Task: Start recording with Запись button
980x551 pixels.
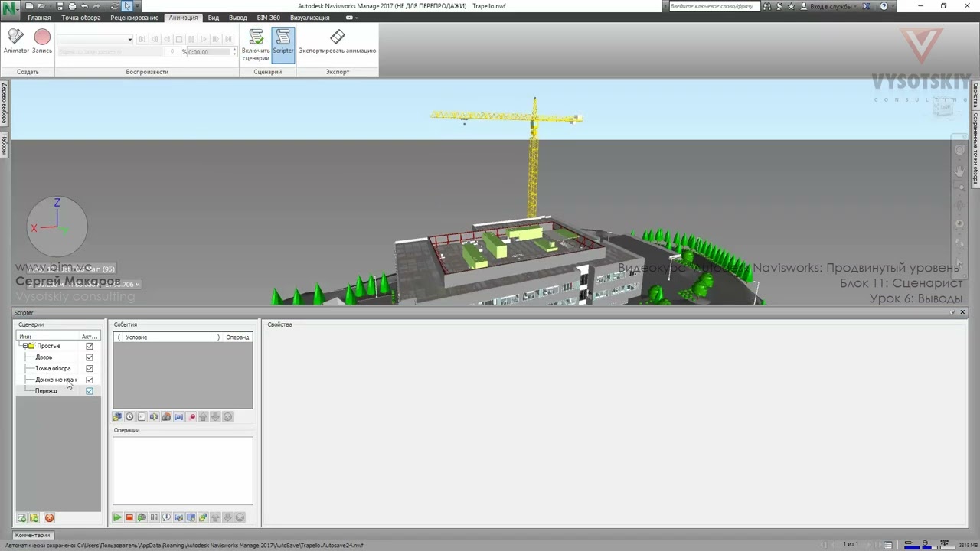Action: (42, 41)
